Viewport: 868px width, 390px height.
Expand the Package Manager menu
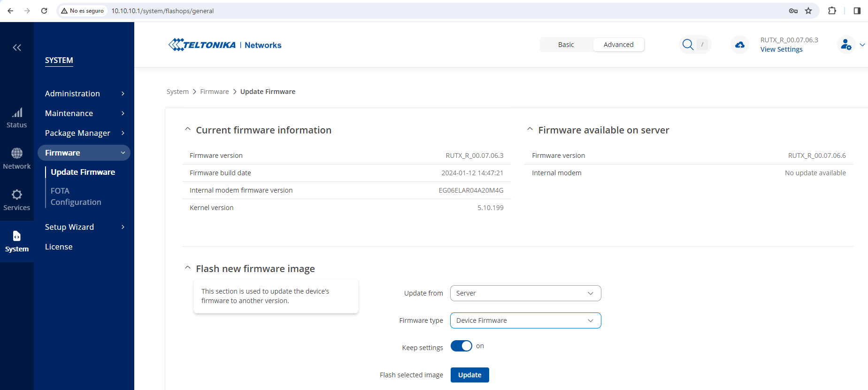pos(84,133)
